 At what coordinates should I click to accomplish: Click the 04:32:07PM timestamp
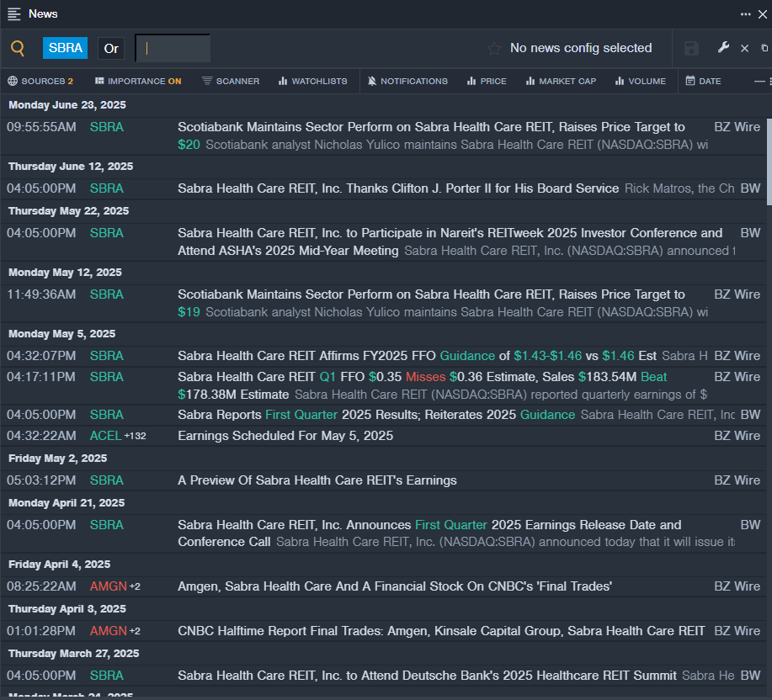[41, 356]
